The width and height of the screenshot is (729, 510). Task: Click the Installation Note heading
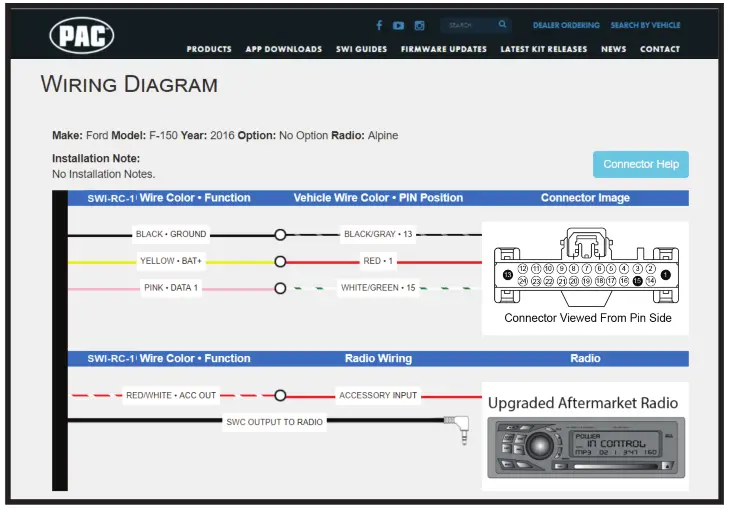(96, 159)
